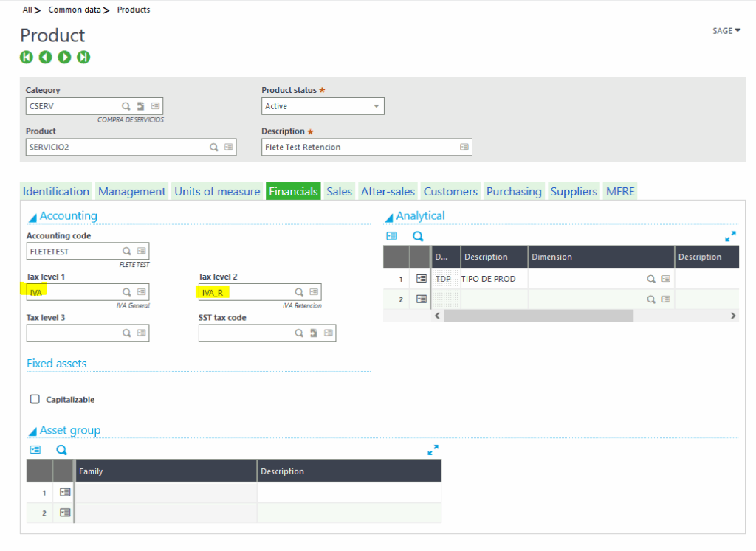Navigate to Common data breadcrumb
The height and width of the screenshot is (551, 756).
(x=75, y=10)
